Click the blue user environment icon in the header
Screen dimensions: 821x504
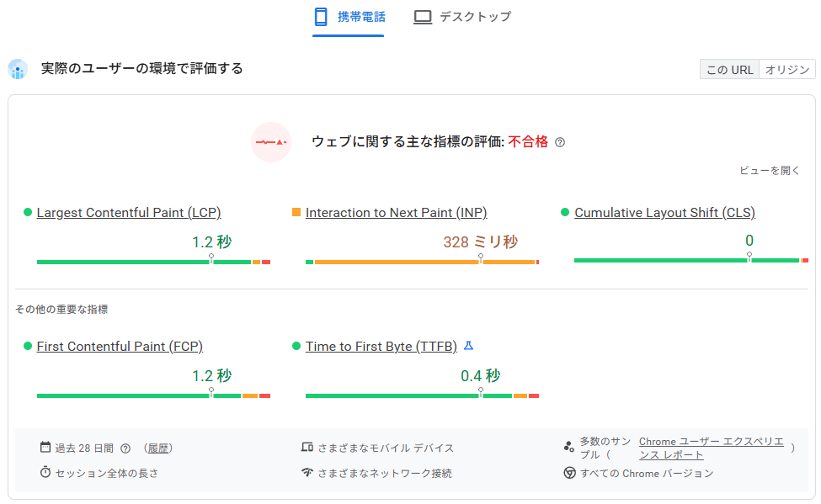[x=18, y=69]
